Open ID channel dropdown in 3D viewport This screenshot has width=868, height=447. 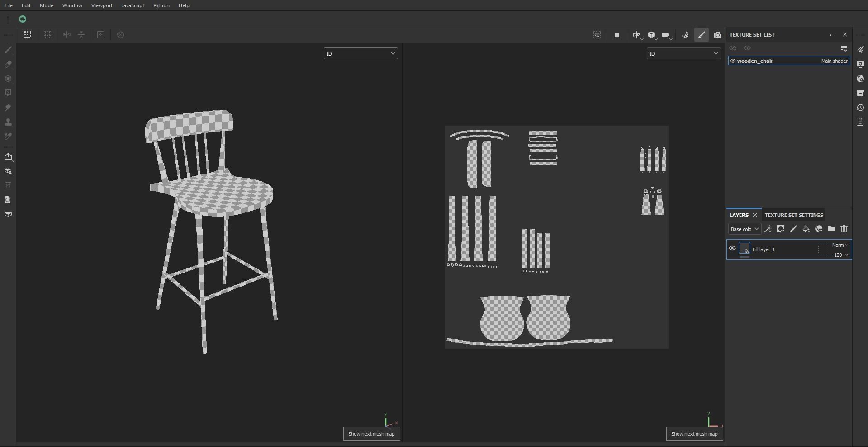[360, 53]
